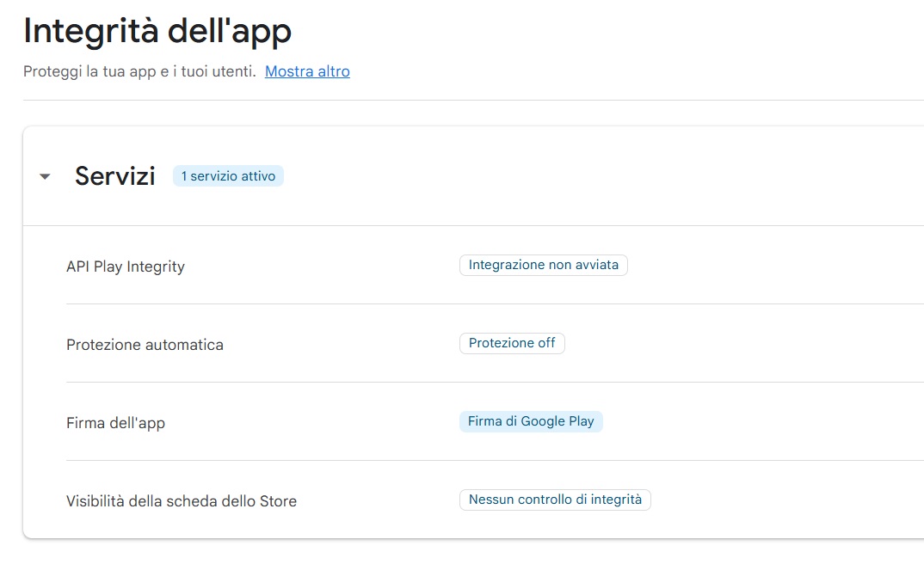Open Visibilità della scheda dello Store

coord(182,501)
